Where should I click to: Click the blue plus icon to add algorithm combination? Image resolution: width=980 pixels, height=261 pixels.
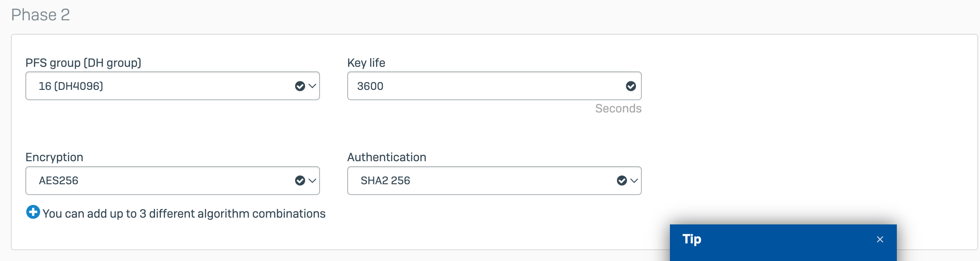coord(33,212)
